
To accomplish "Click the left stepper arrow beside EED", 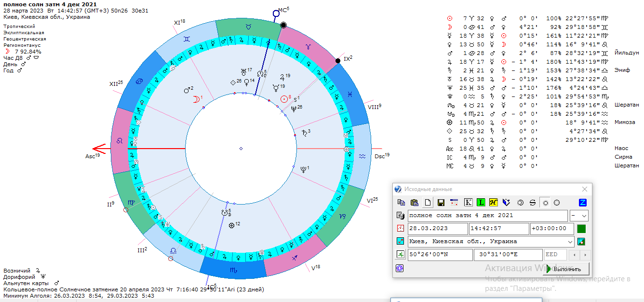I will tap(573, 254).
